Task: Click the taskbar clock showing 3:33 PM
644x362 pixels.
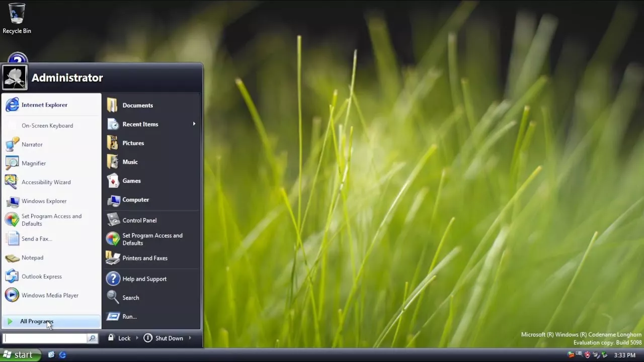Action: [624, 355]
